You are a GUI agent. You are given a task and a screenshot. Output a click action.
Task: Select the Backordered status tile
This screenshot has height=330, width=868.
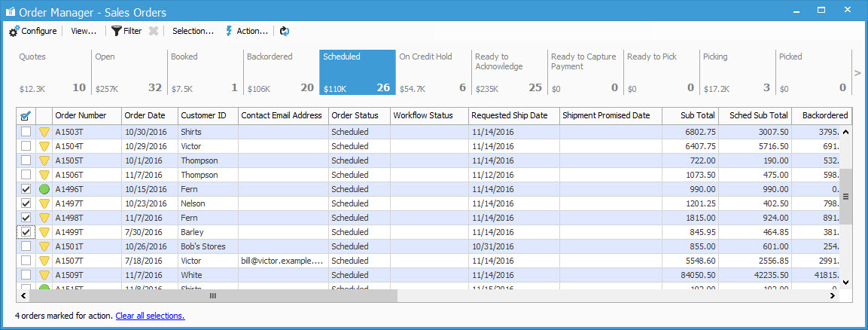coord(281,72)
